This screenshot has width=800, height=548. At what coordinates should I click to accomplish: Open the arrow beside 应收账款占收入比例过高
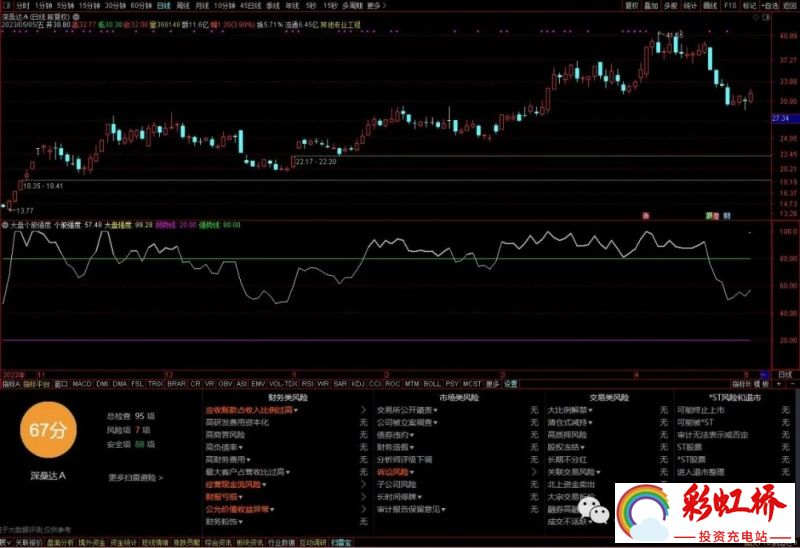[363, 410]
